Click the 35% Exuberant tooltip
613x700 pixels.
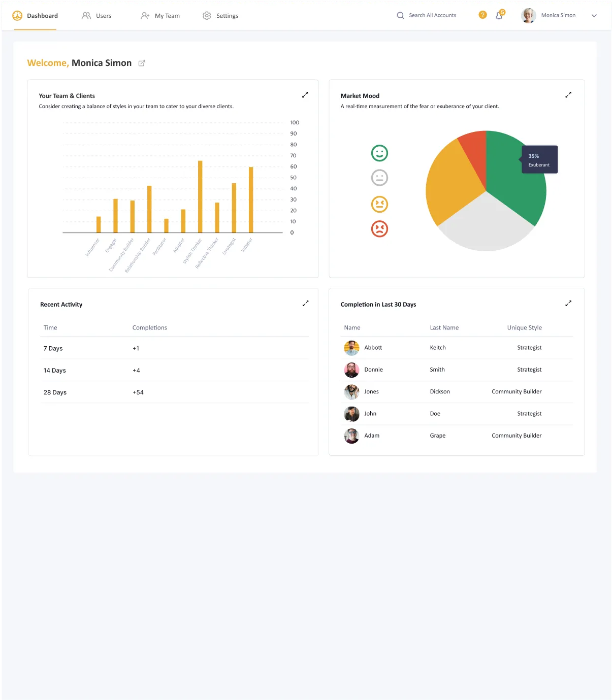click(x=539, y=159)
